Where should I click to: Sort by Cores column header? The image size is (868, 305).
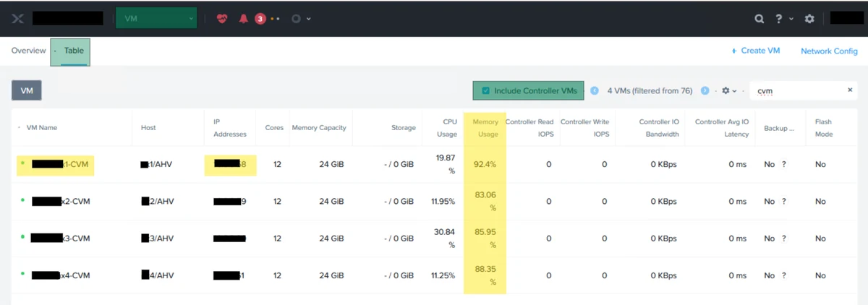pyautogui.click(x=274, y=128)
